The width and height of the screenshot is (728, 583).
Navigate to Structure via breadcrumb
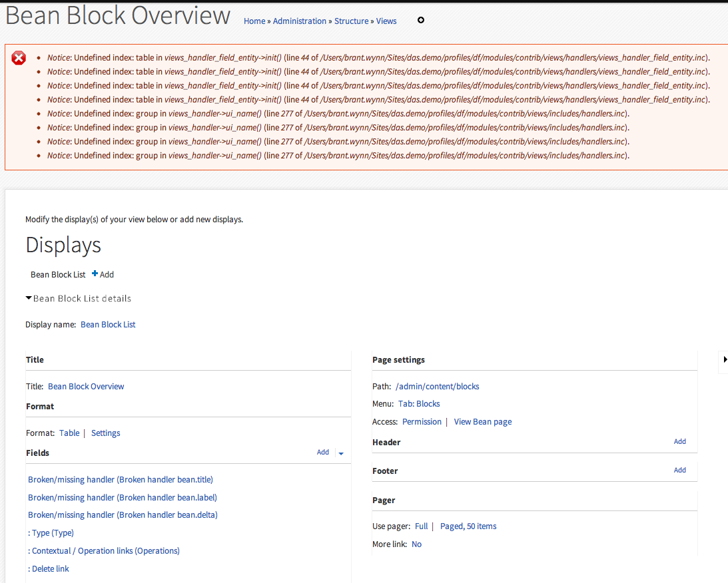tap(351, 21)
